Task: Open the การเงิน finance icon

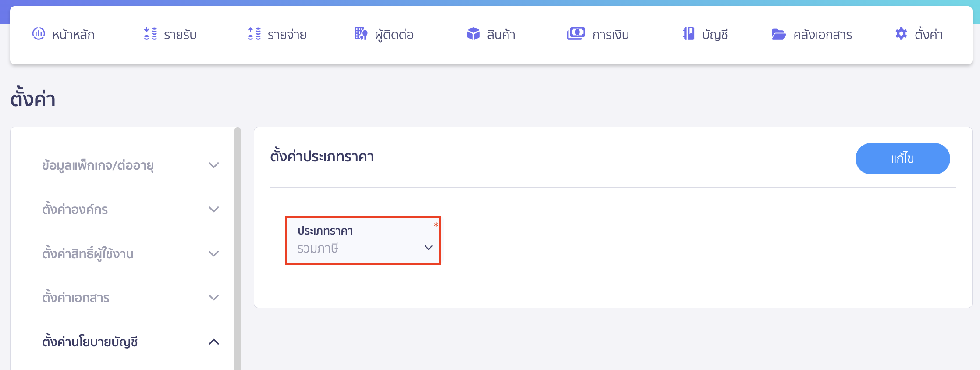Action: tap(576, 34)
